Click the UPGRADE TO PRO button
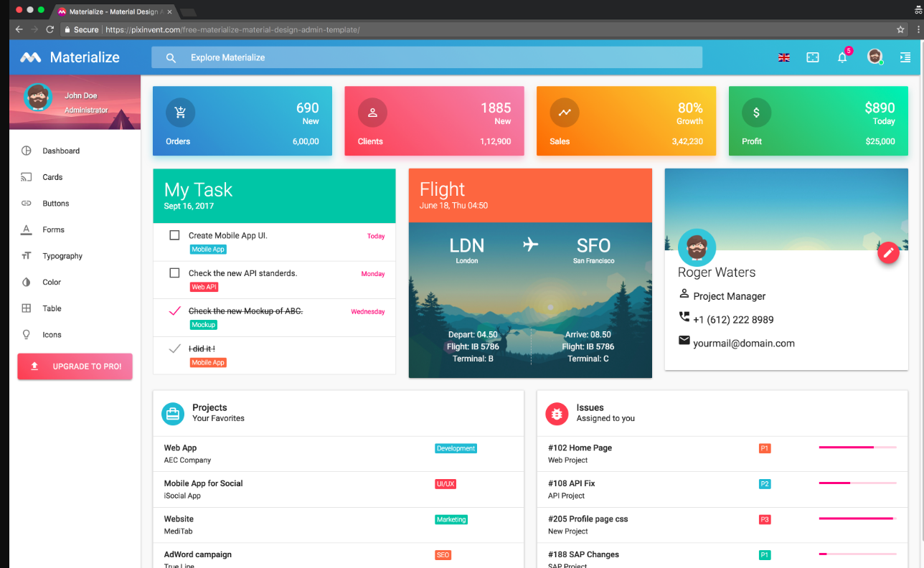Image resolution: width=924 pixels, height=568 pixels. 75,366
